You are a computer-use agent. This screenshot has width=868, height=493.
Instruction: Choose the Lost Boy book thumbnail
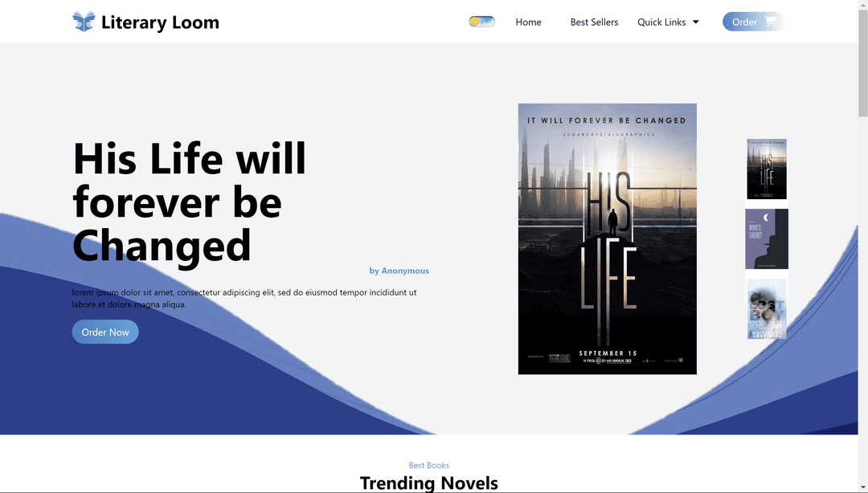(x=766, y=308)
